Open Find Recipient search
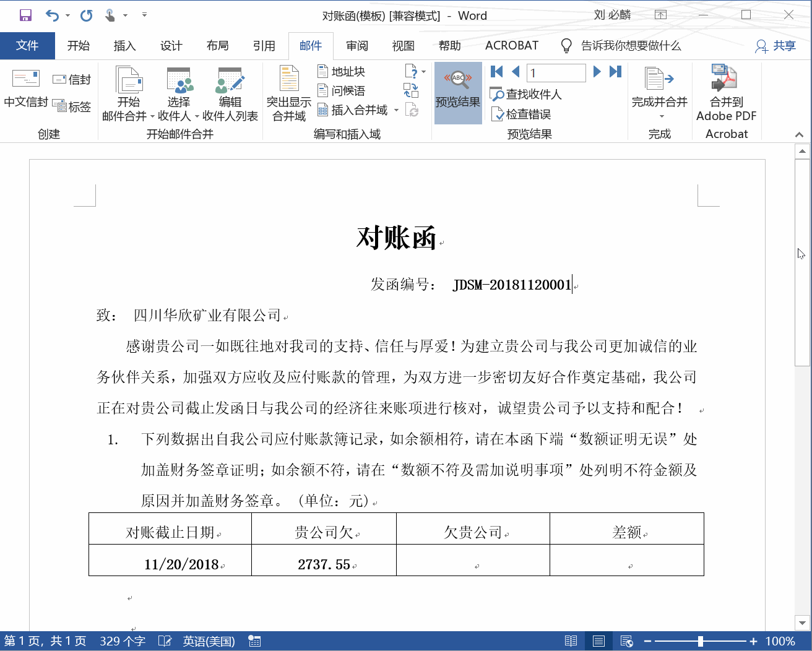812x651 pixels. (x=526, y=94)
